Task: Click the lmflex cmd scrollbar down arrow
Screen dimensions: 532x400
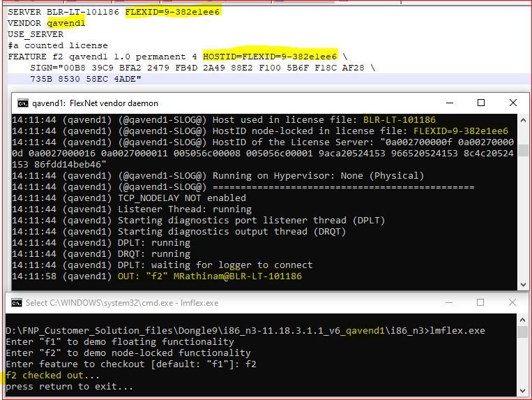Action: click(522, 391)
